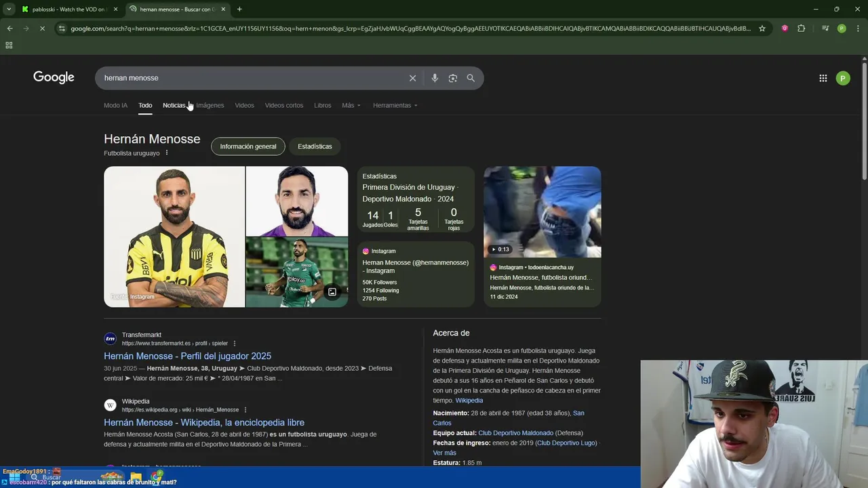
Task: Open the green jersey player photo
Action: (x=297, y=272)
